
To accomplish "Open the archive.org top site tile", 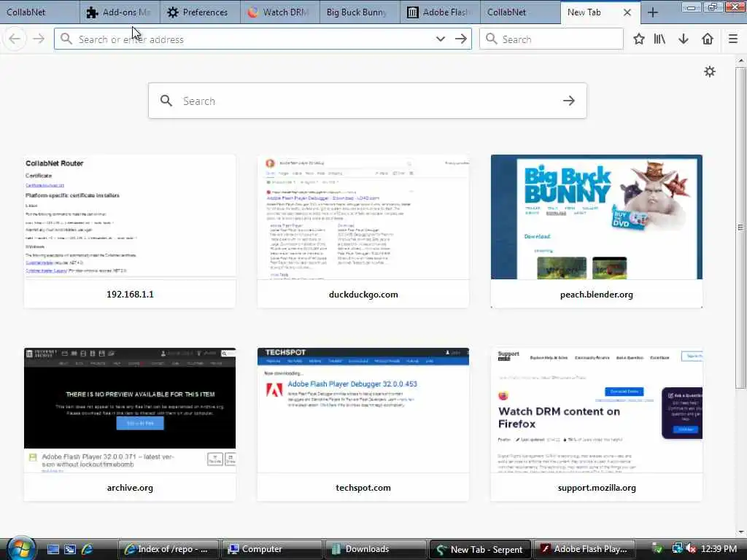I will pyautogui.click(x=130, y=424).
